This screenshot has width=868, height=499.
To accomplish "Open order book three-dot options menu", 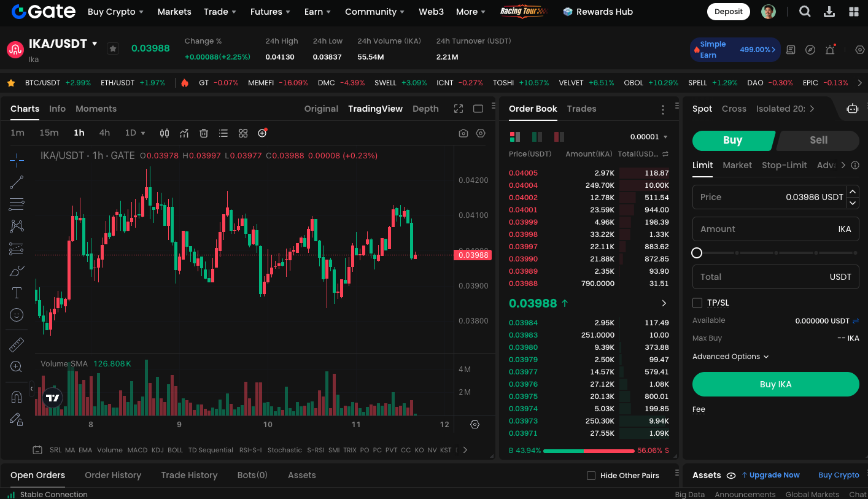I will point(663,110).
